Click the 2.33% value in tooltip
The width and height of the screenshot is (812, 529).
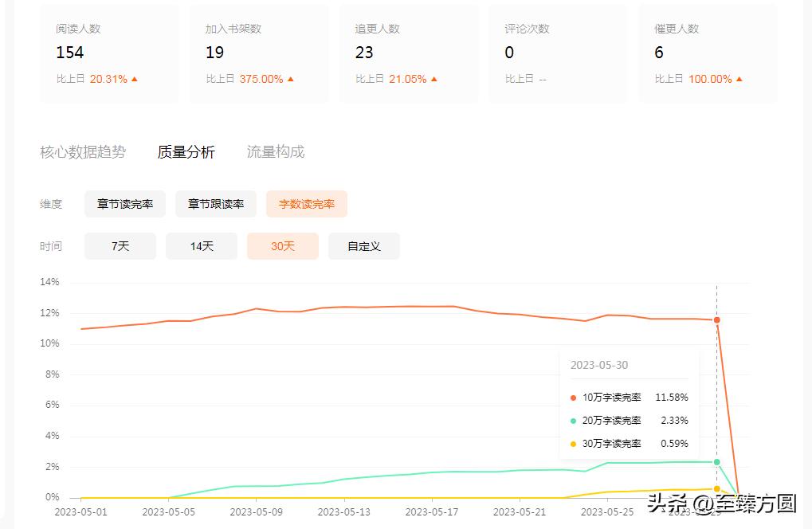click(674, 421)
